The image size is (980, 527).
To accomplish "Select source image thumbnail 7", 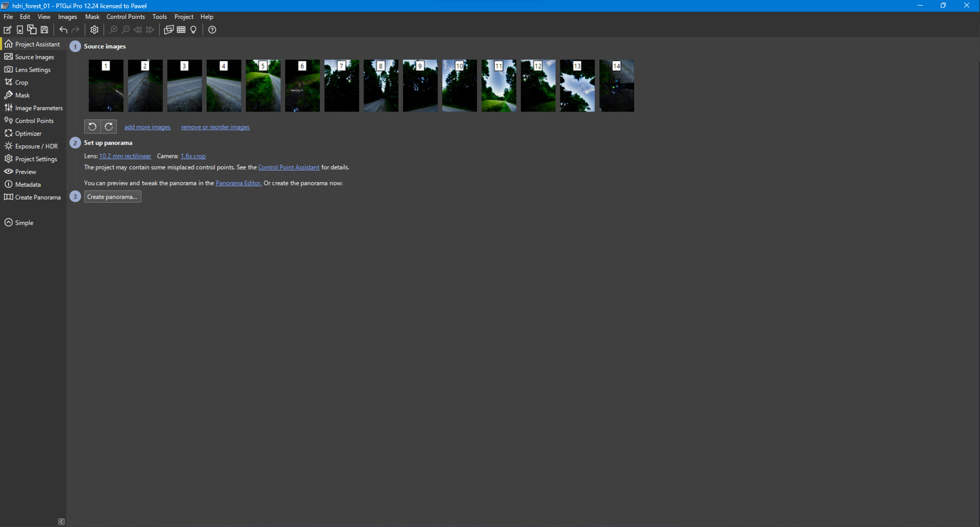I will (x=342, y=86).
